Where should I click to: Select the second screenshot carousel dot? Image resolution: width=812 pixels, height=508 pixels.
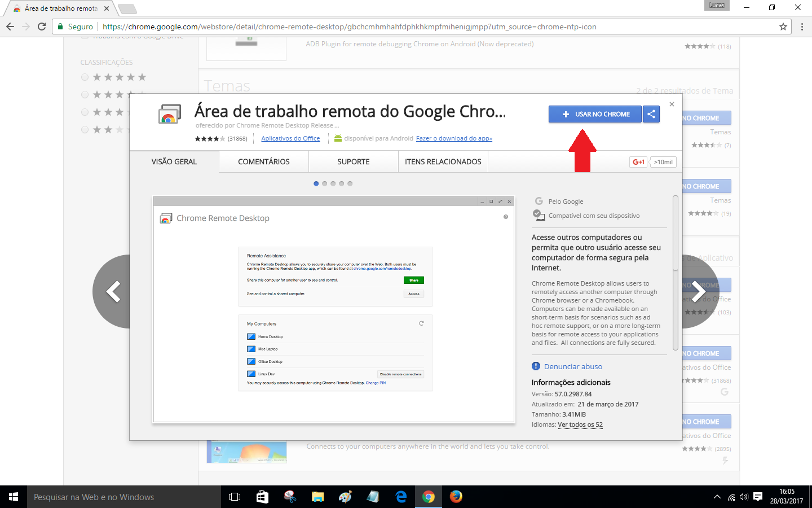325,183
